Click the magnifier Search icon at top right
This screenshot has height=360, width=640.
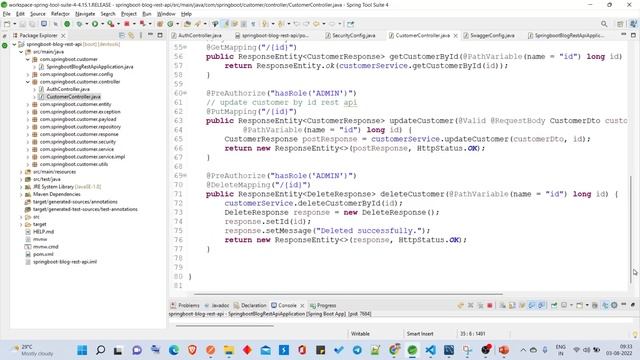(604, 24)
